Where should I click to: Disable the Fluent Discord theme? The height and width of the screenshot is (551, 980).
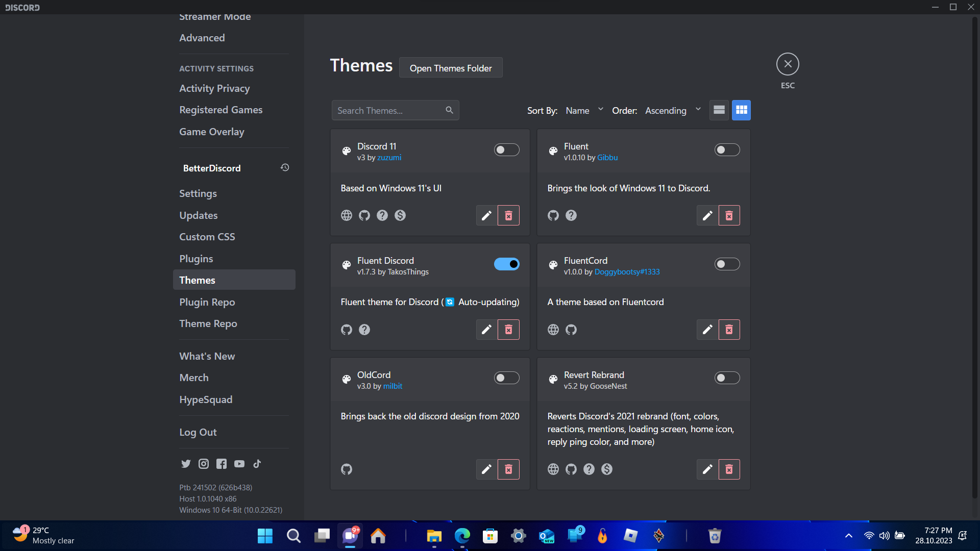[x=506, y=264]
